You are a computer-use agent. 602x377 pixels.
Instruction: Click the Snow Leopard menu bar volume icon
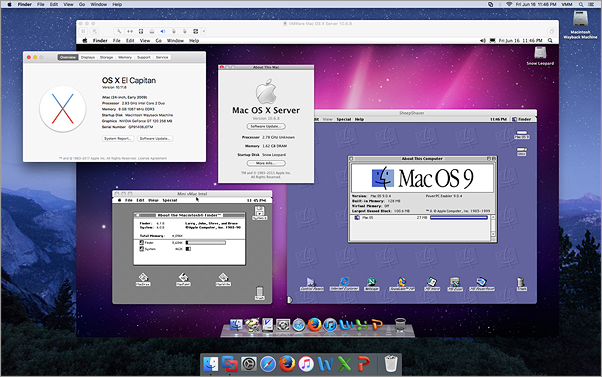(x=483, y=40)
